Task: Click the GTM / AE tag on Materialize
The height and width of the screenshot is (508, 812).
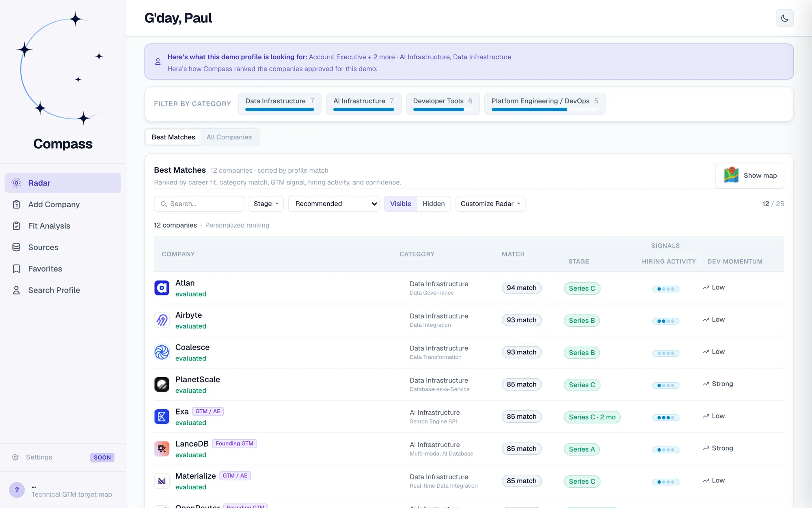Action: point(235,475)
